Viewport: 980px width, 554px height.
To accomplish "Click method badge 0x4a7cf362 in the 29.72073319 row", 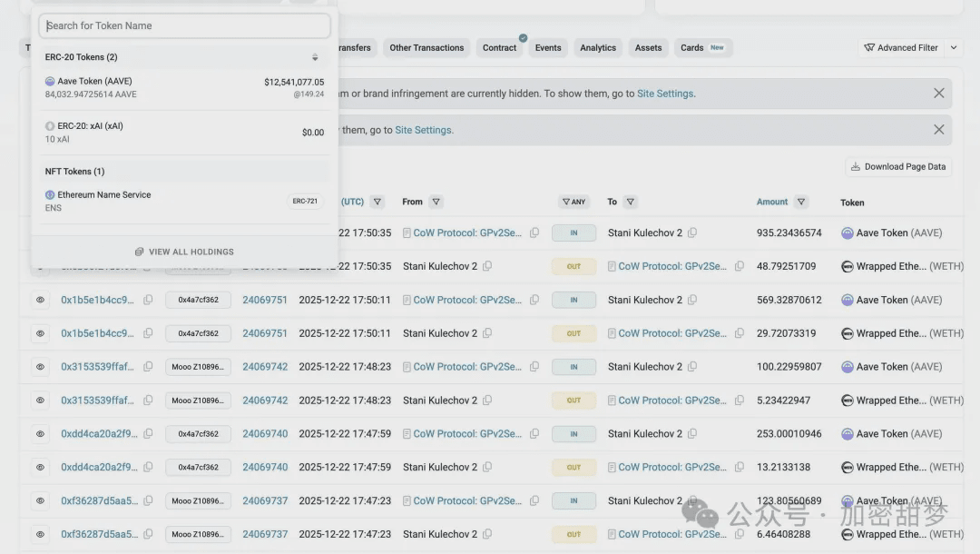I will point(198,333).
